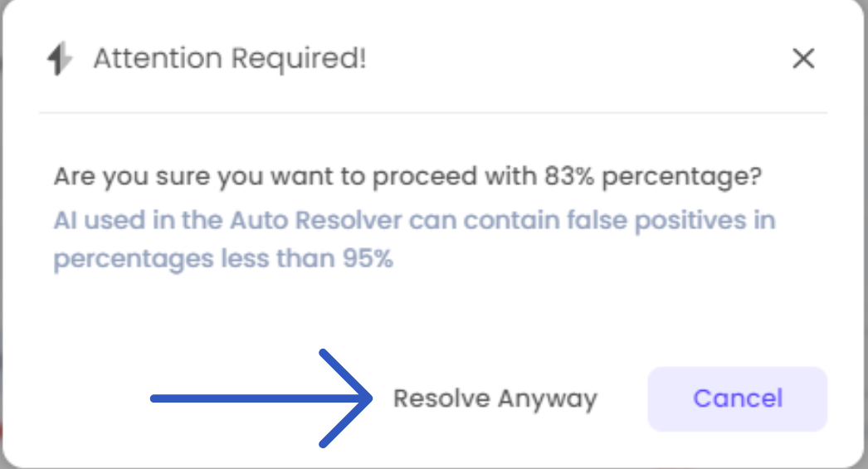Screen dimensions: 868x469
Task: Click the divider line below the dialog header
Action: click(x=433, y=111)
